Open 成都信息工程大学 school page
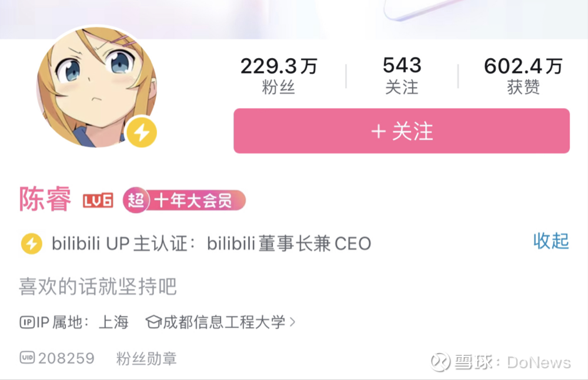The height and width of the screenshot is (380, 588). click(224, 322)
